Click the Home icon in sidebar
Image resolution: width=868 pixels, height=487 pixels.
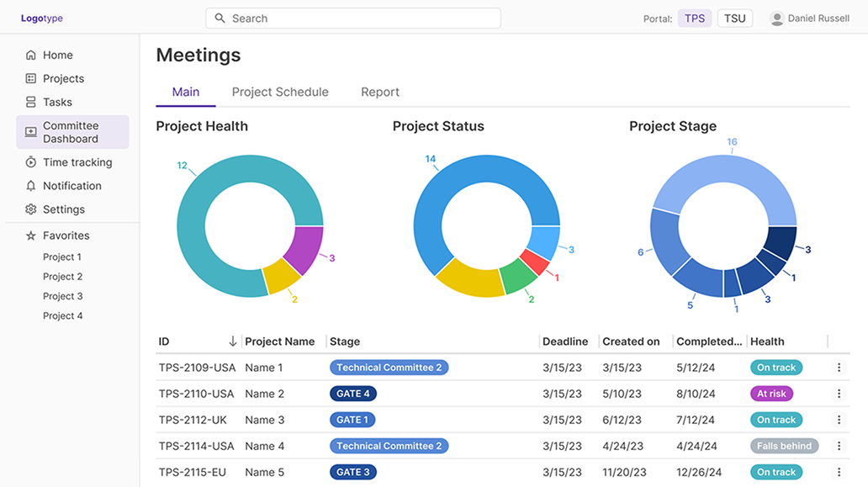pyautogui.click(x=31, y=56)
